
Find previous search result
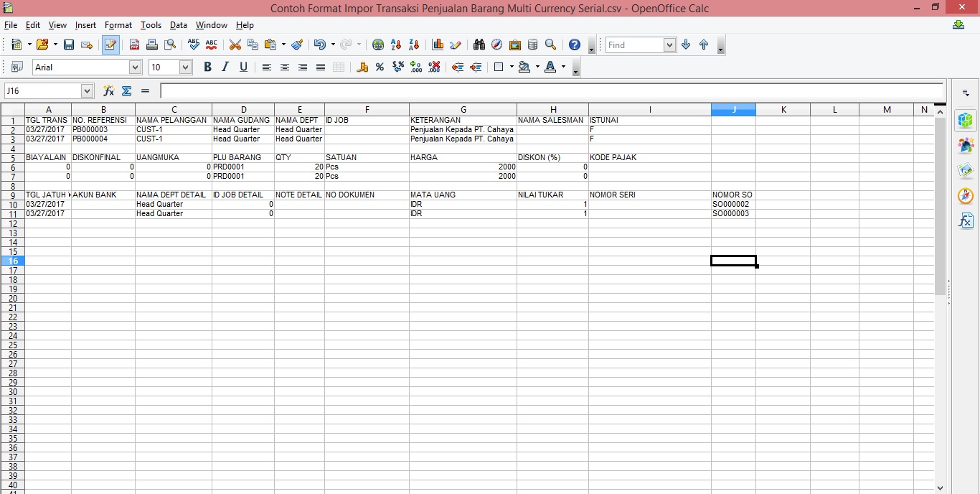[x=704, y=45]
